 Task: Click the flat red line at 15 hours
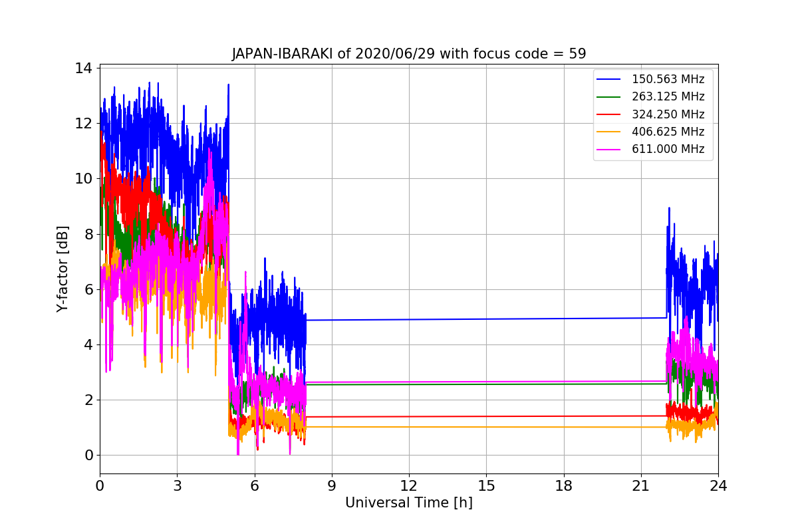point(486,416)
